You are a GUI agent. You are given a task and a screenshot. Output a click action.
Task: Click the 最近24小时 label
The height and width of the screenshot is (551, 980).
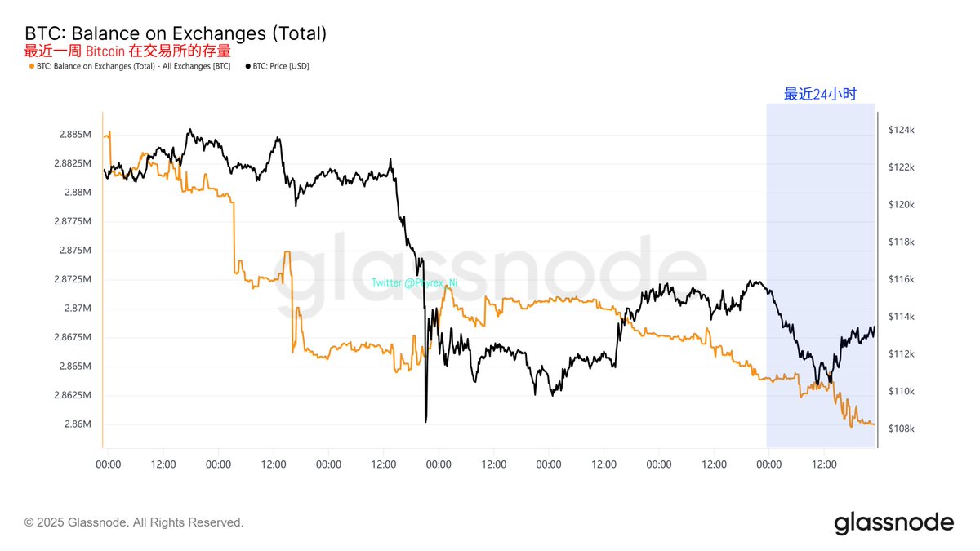click(x=820, y=94)
